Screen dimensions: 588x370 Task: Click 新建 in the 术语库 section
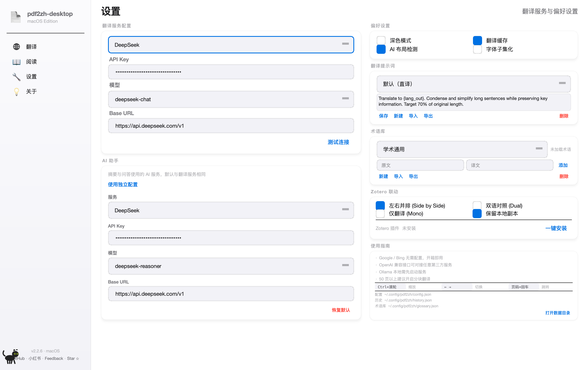pyautogui.click(x=383, y=176)
